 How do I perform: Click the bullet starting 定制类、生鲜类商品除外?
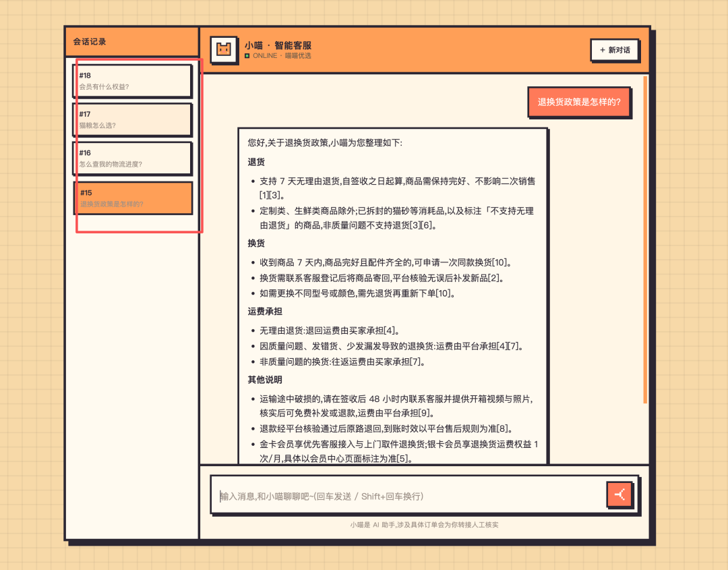396,218
